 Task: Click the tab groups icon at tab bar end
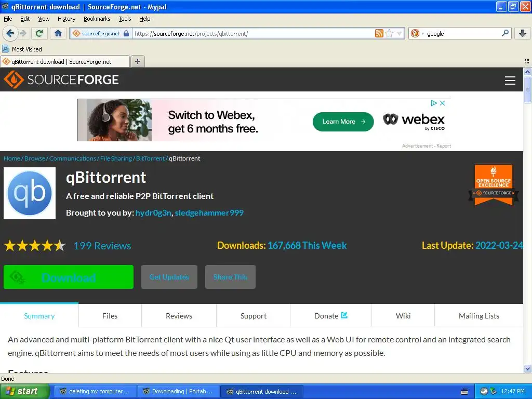527,61
